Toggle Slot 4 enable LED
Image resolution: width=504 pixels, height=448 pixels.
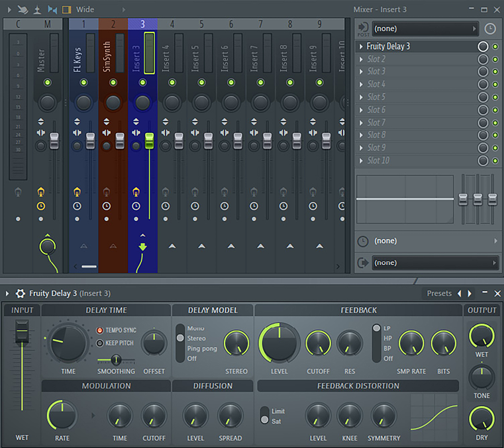tap(495, 85)
